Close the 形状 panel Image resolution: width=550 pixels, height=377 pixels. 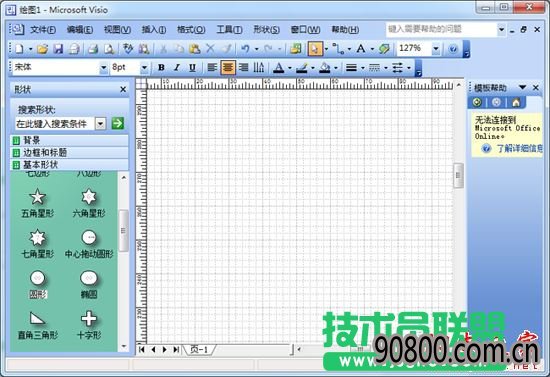[x=123, y=89]
